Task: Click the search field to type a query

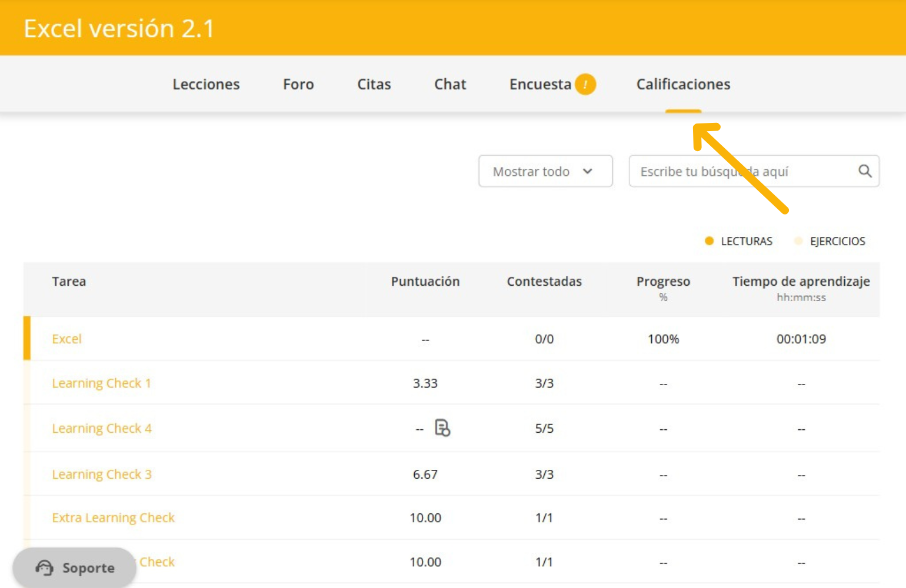Action: [741, 171]
